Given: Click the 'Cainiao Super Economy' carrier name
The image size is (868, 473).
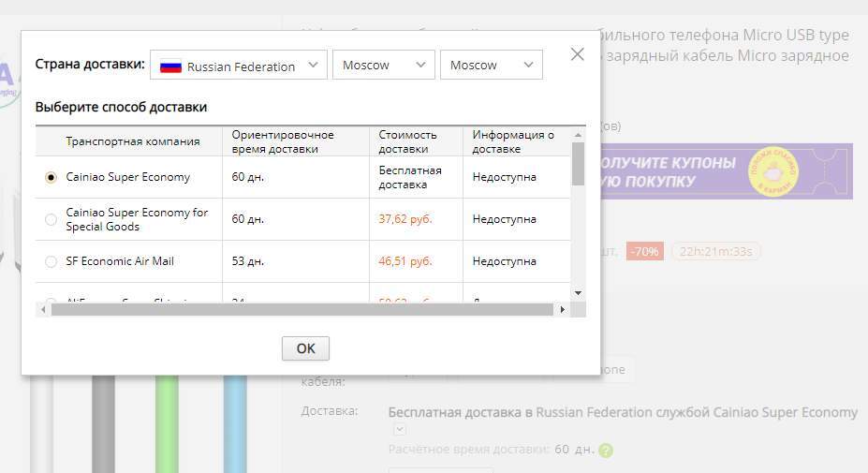Looking at the screenshot, I should (x=128, y=177).
